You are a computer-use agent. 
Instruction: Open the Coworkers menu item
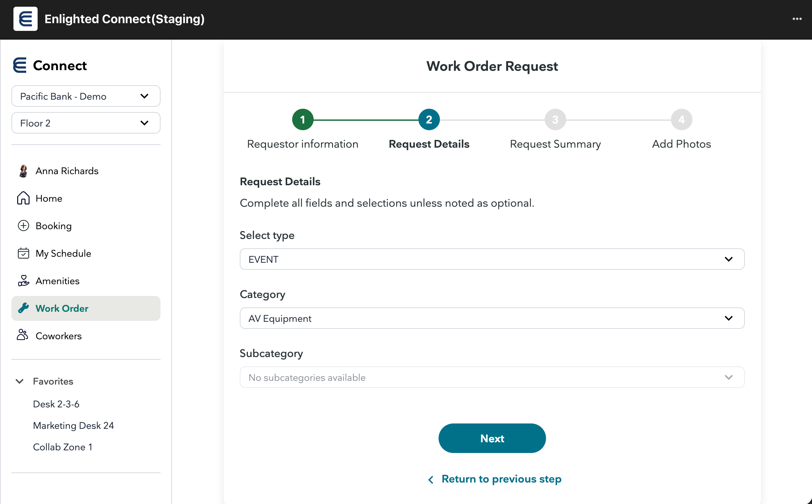click(86, 336)
